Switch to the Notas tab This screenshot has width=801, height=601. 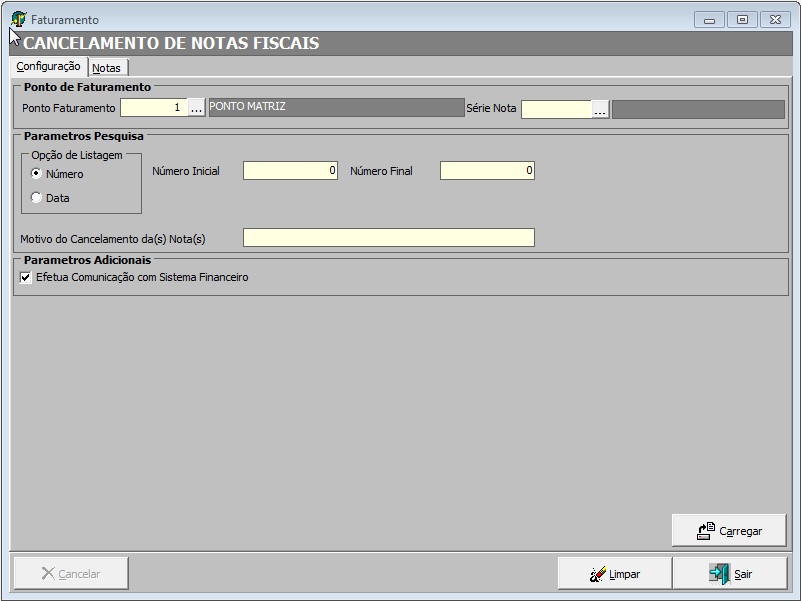106,68
